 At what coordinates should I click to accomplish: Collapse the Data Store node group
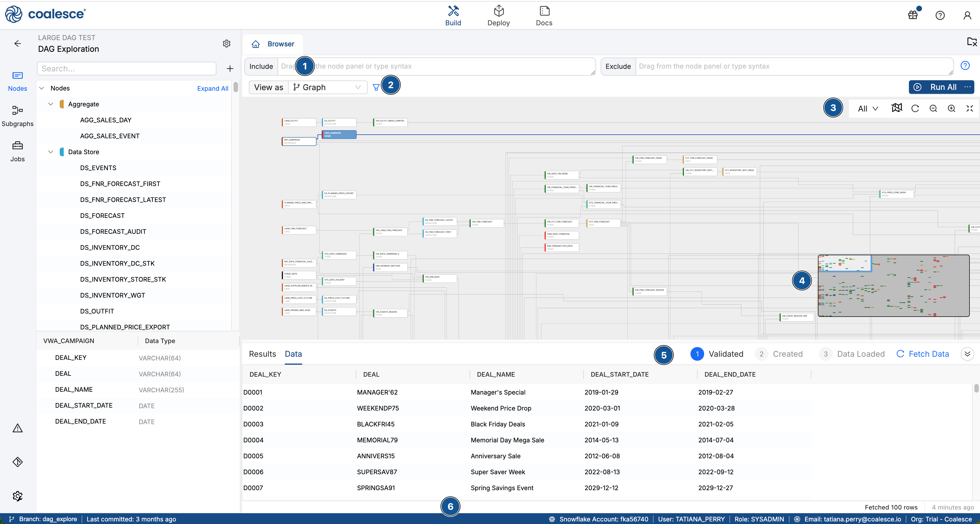[51, 152]
